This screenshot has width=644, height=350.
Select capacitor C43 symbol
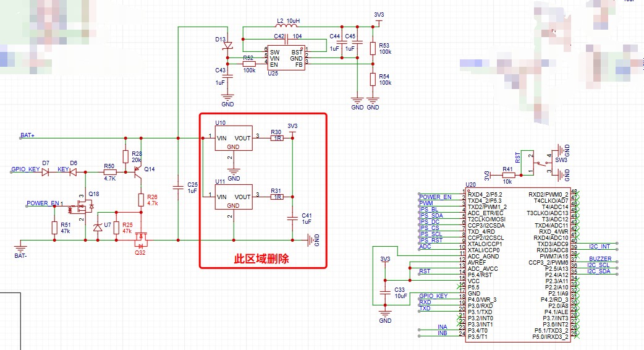click(227, 76)
